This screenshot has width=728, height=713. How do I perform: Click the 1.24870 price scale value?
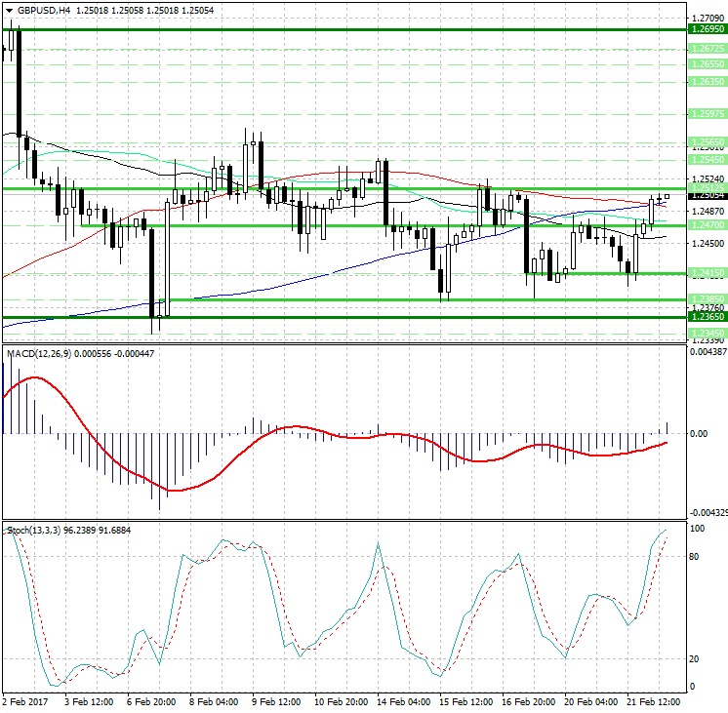coord(708,212)
